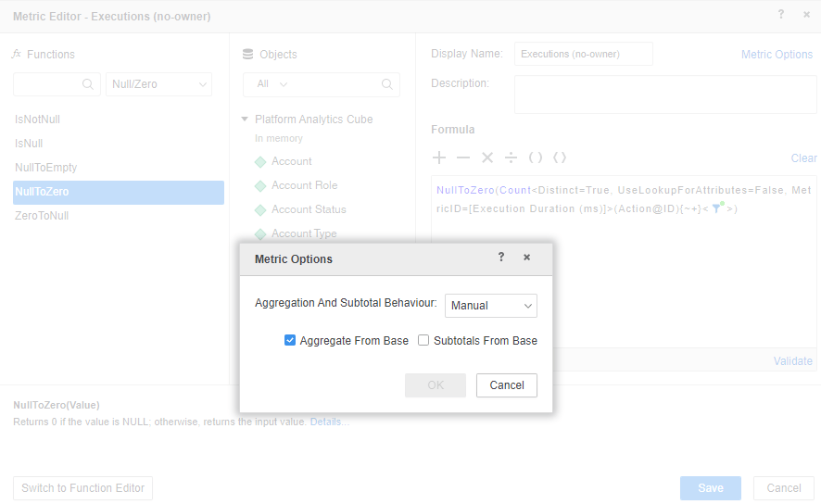Click the Metric Editor help icon
The image size is (821, 504).
pyautogui.click(x=780, y=15)
